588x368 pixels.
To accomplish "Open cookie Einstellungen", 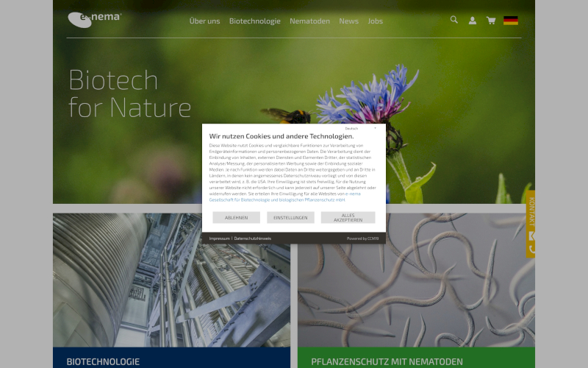I will tap(290, 218).
